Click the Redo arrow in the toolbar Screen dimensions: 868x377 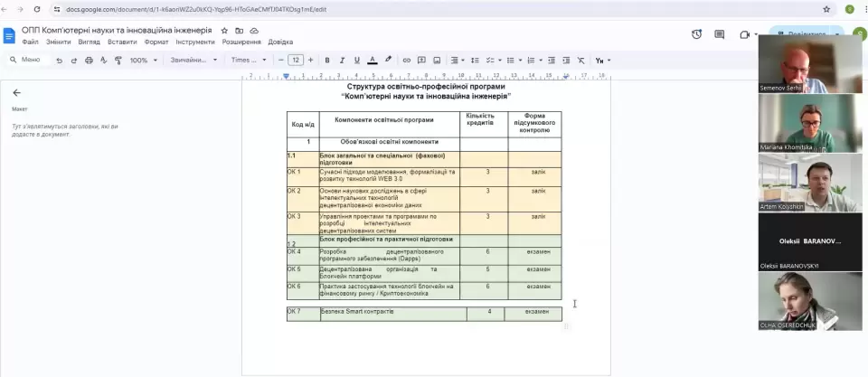tap(73, 61)
